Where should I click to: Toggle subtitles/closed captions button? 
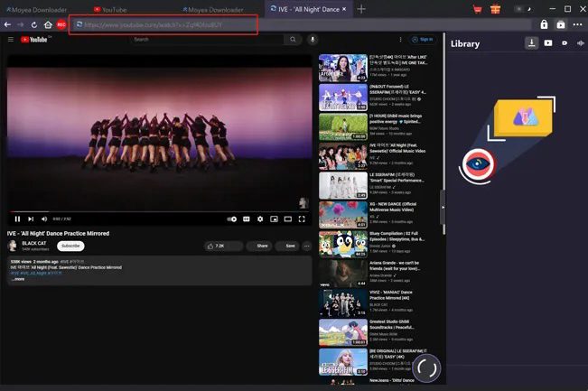[247, 219]
